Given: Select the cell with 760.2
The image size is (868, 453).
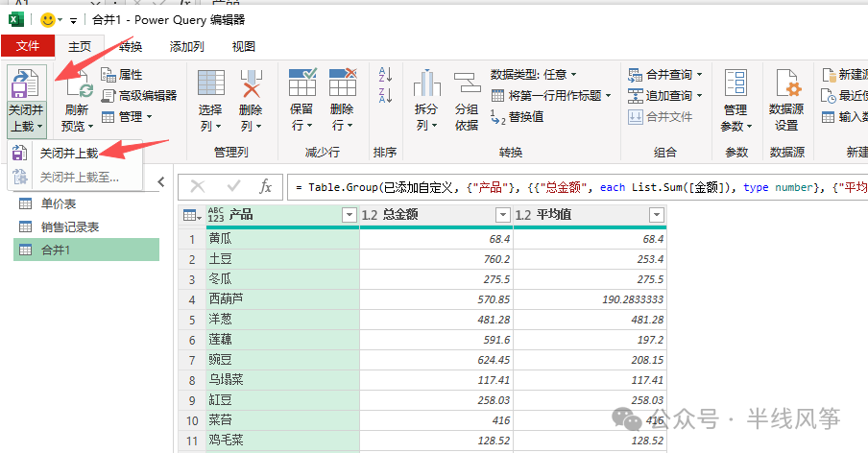Looking at the screenshot, I should tap(436, 259).
